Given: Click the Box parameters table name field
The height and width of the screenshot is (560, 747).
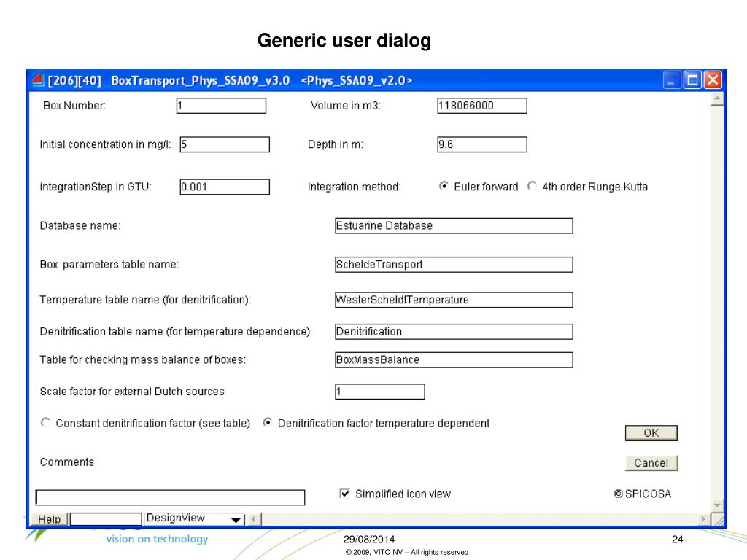Looking at the screenshot, I should coord(454,265).
